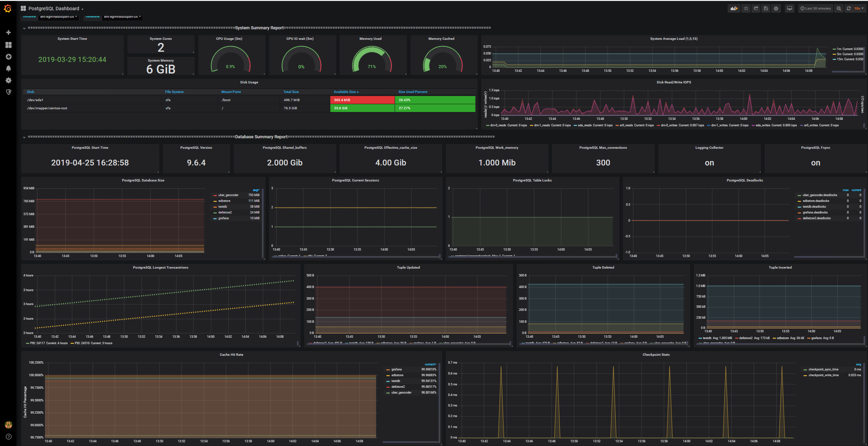This screenshot has height=446, width=868.
Task: Click the 365.4 MiB available size cell
Action: pyautogui.click(x=362, y=100)
